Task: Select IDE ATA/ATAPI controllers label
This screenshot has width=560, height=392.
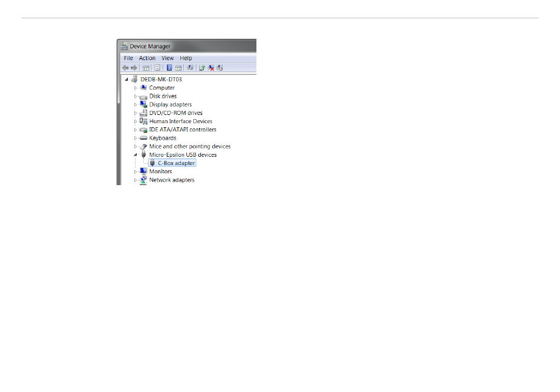Action: (x=183, y=130)
